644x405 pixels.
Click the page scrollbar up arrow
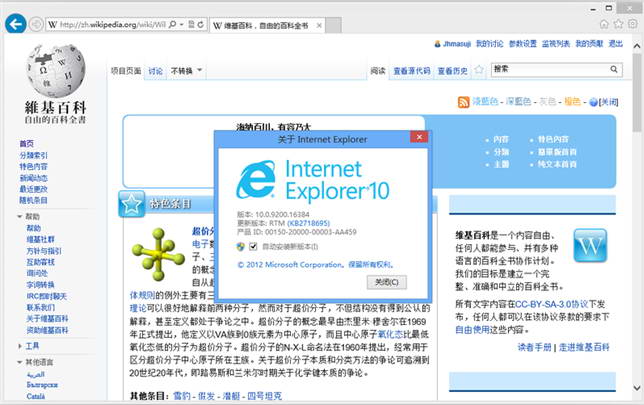click(637, 45)
